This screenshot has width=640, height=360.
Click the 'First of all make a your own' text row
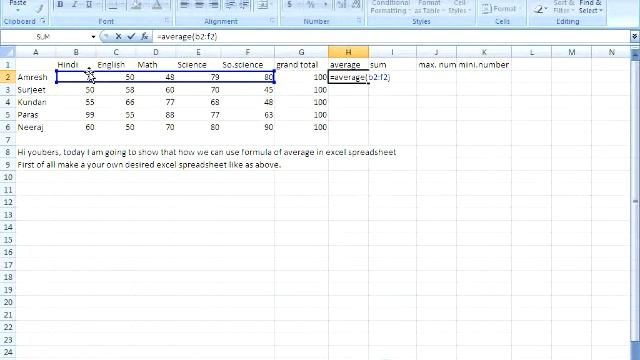149,164
